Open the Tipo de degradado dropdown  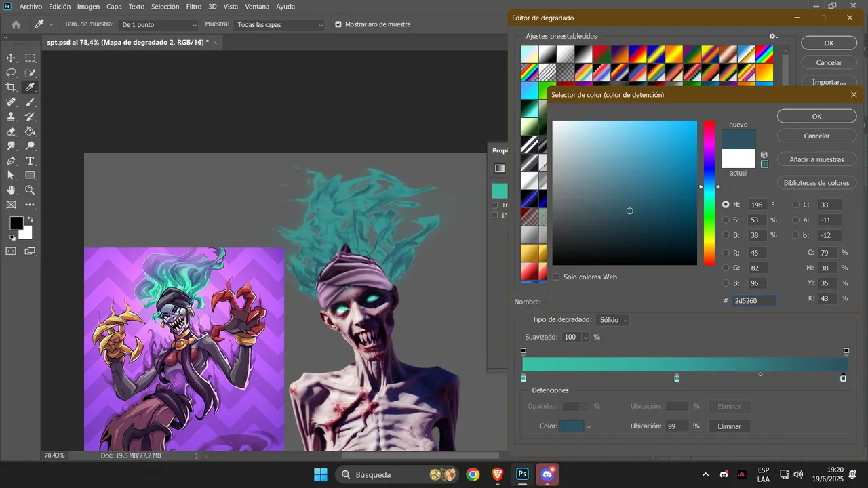pyautogui.click(x=612, y=320)
